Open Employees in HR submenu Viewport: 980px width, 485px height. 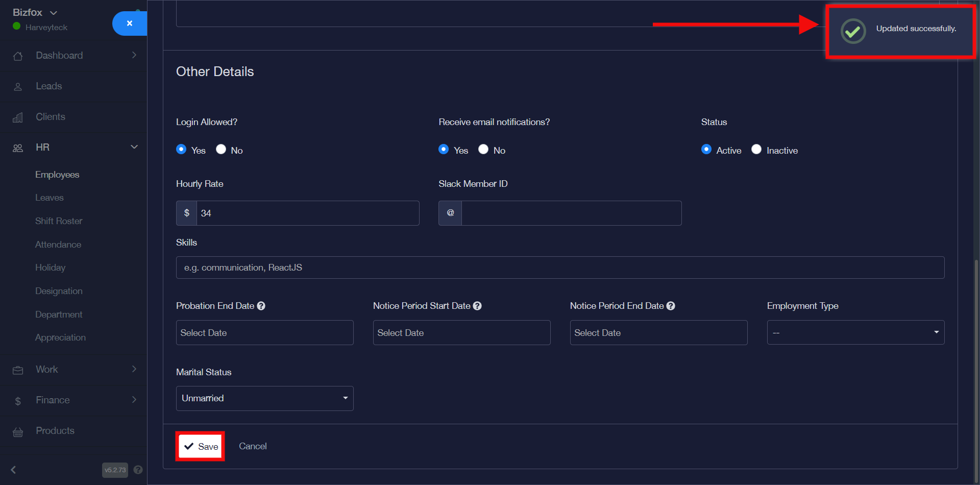tap(57, 175)
